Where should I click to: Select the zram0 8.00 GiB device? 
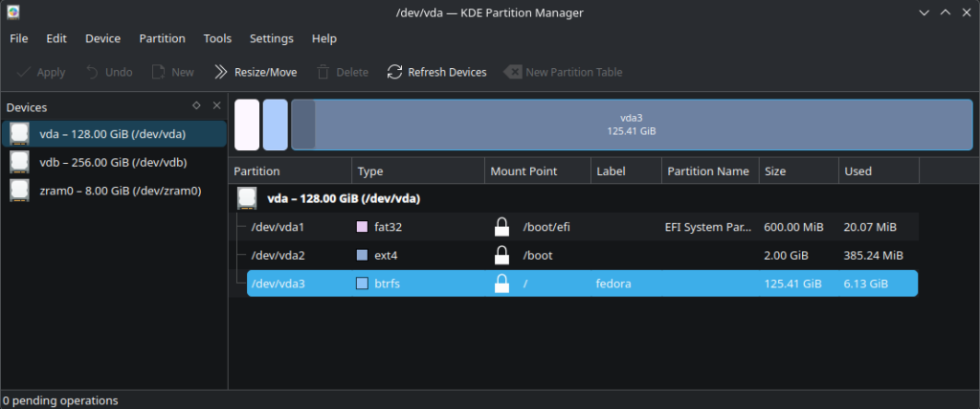tap(114, 190)
